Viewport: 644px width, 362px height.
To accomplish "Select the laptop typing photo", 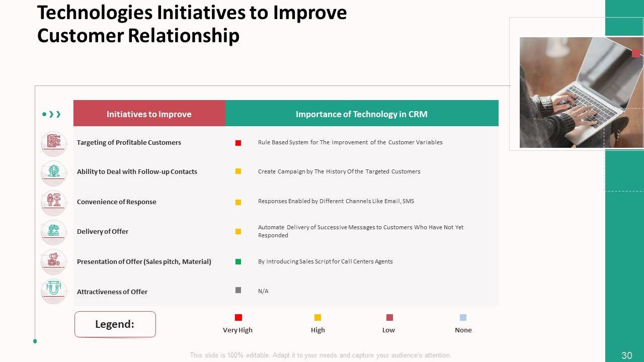I will click(x=582, y=93).
